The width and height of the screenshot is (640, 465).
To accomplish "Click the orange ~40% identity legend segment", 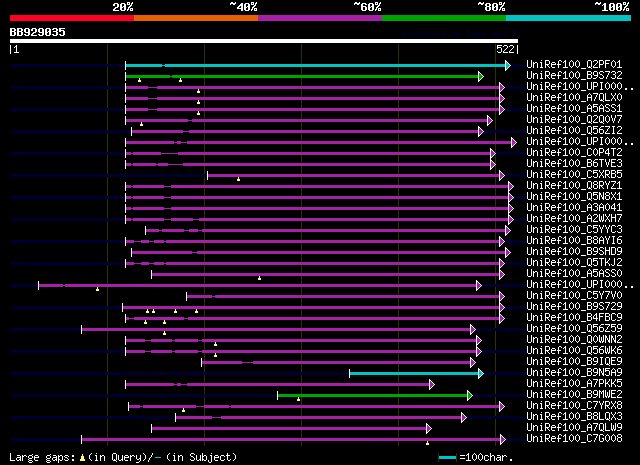I will [x=196, y=18].
